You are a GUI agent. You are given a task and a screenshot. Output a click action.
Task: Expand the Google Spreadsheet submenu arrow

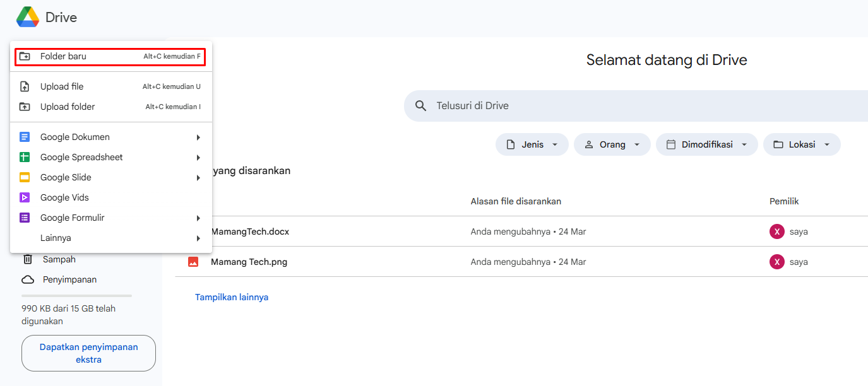click(x=198, y=158)
